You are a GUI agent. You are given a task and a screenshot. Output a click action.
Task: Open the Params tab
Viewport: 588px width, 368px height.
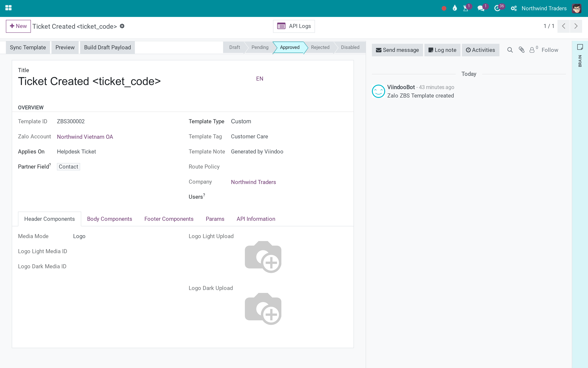(x=215, y=219)
